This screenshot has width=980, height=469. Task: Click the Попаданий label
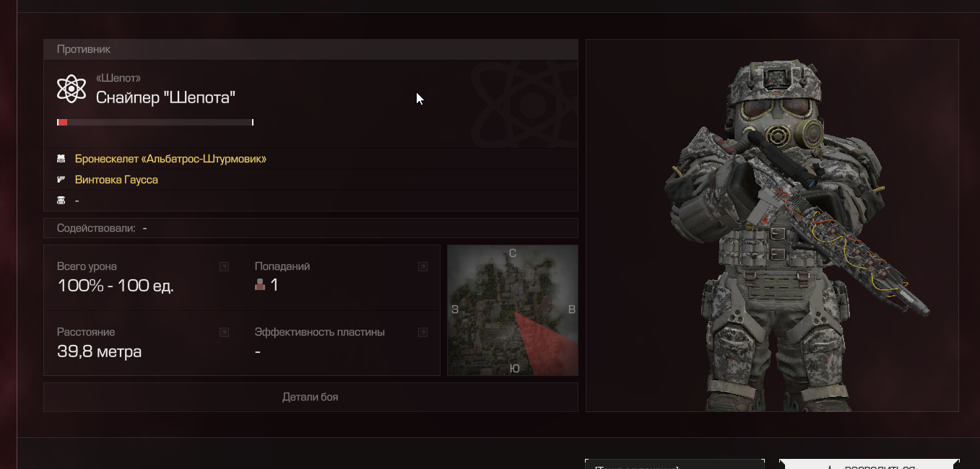pyautogui.click(x=282, y=266)
